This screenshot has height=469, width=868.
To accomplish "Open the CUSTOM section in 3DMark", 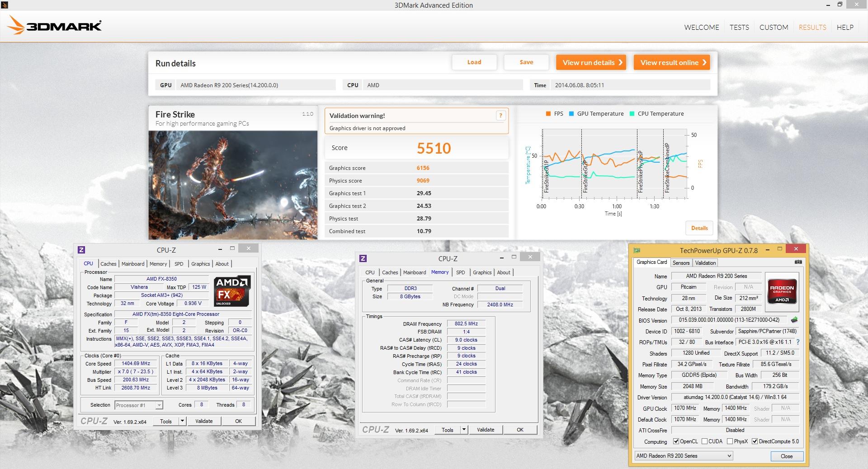I will click(x=774, y=28).
